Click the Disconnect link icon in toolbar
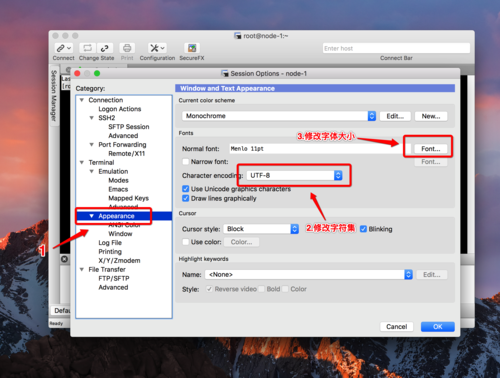 (105, 48)
